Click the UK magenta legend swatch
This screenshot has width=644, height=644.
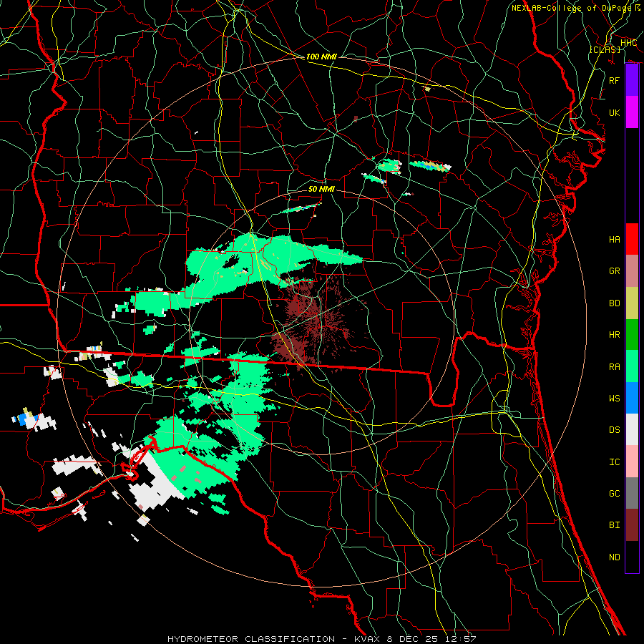click(x=632, y=112)
